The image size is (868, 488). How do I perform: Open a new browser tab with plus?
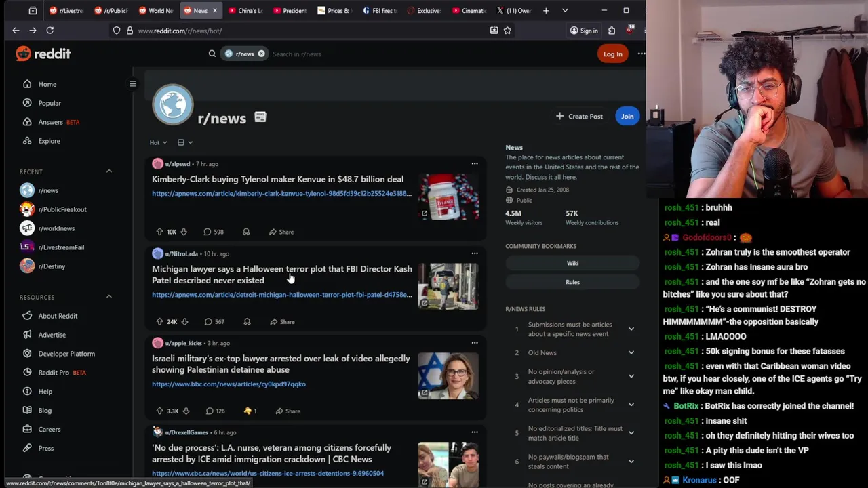point(546,10)
